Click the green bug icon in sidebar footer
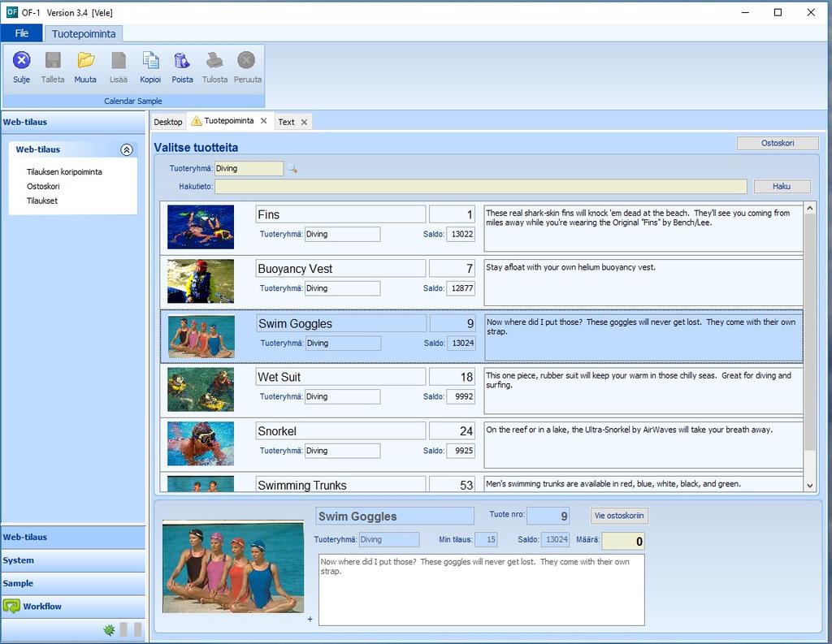This screenshot has height=644, width=832. click(x=110, y=629)
